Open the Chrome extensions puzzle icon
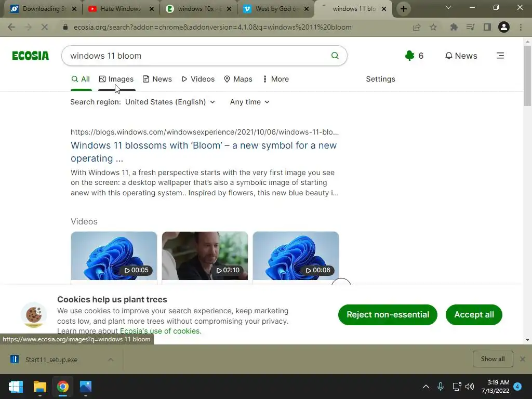Screen dimensions: 532x399 [x=454, y=27]
